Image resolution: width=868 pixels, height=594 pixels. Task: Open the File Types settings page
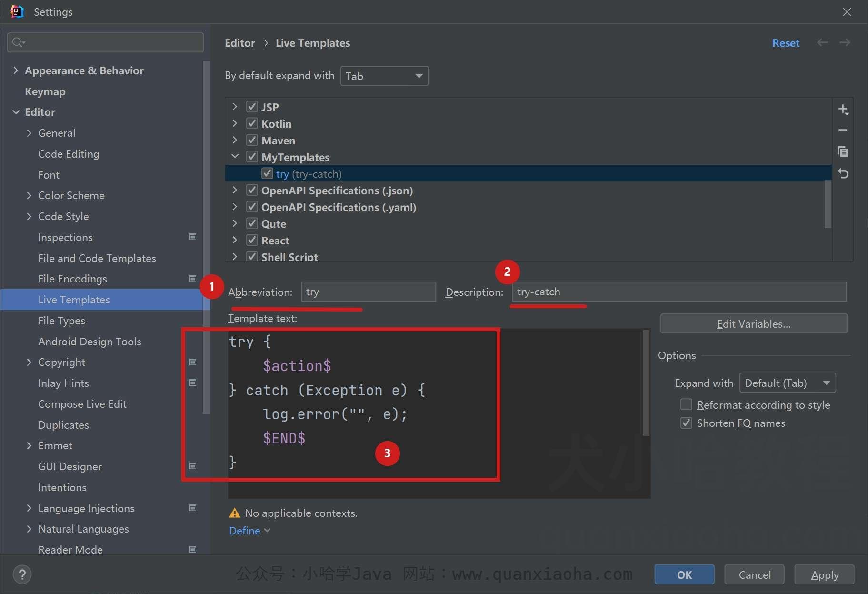coord(61,321)
